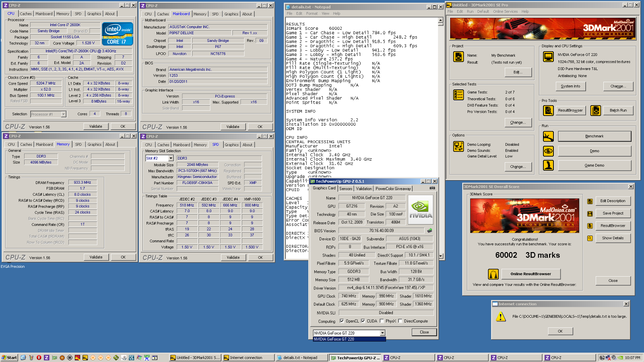Click the Online ResultBrowser button
The width and height of the screenshot is (644, 362).
530,274
